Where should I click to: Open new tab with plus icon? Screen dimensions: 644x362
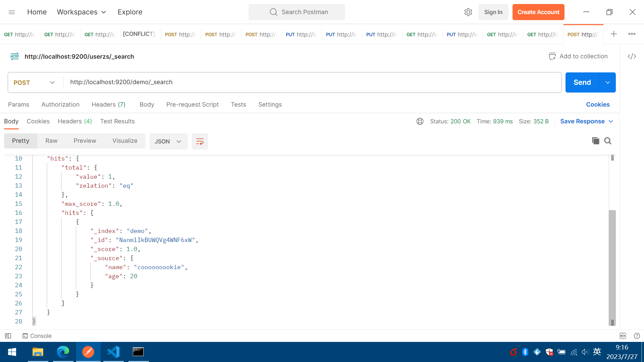point(613,34)
